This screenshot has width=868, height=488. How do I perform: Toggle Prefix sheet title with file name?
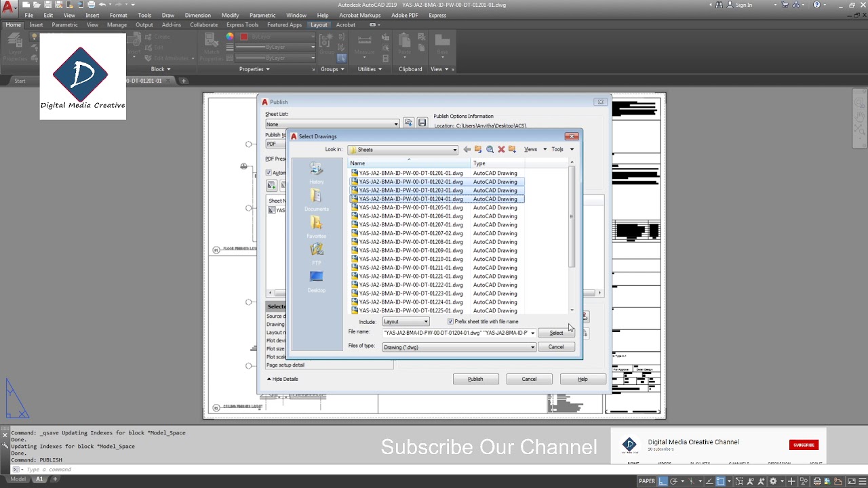[450, 321]
